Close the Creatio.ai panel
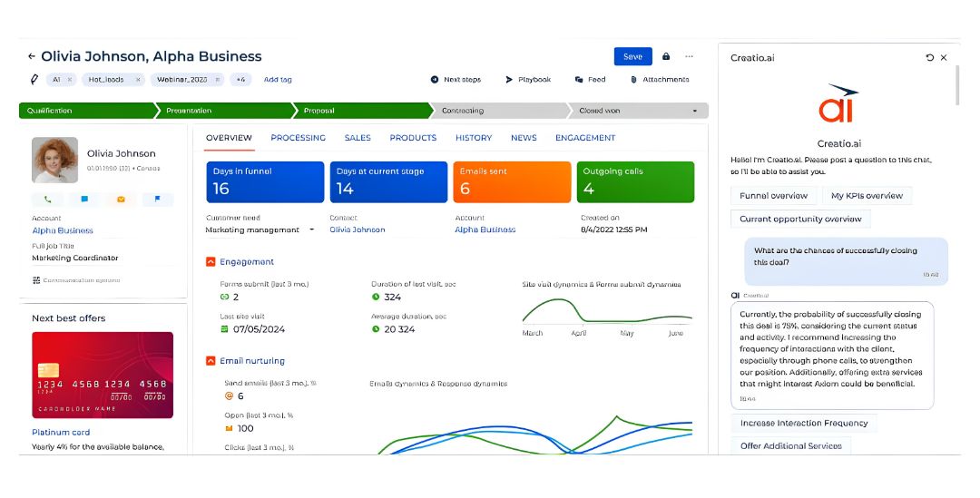Screen dimensions: 980x498 (944, 57)
